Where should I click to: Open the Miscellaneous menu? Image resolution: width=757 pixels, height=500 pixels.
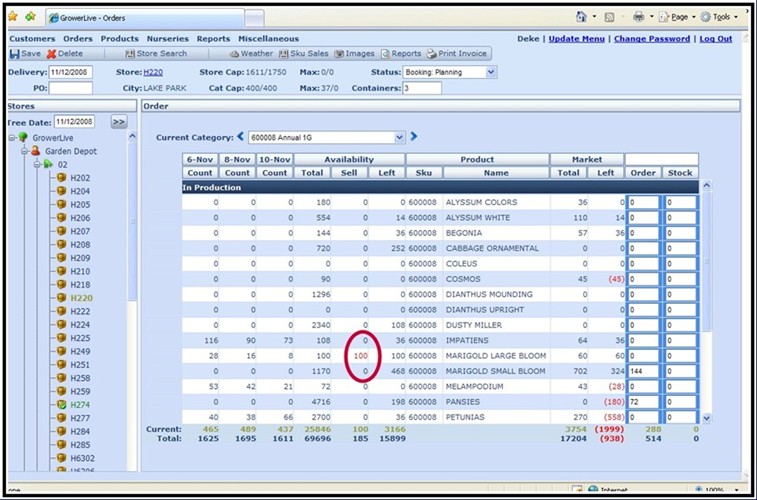[x=268, y=39]
